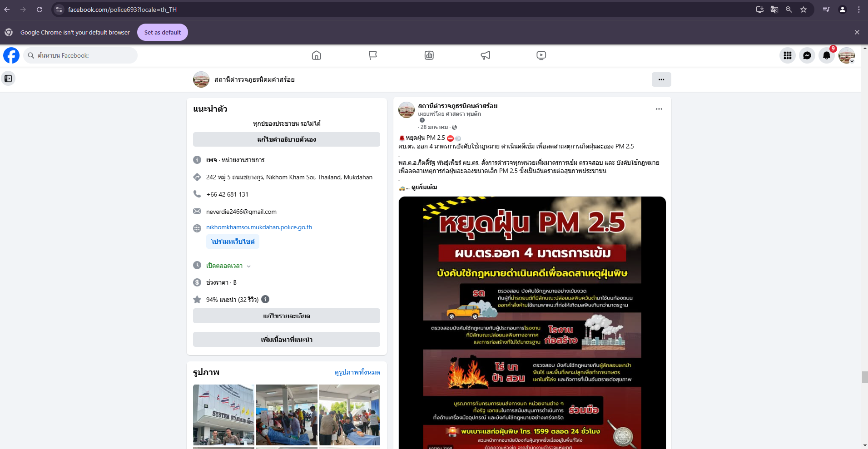
Task: Open the video watch icon
Action: click(x=541, y=55)
